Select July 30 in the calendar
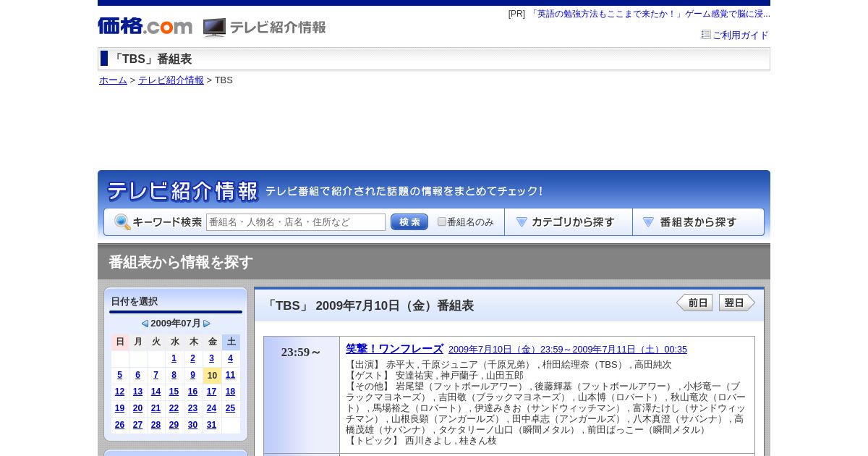This screenshot has width=868, height=456. tap(193, 425)
